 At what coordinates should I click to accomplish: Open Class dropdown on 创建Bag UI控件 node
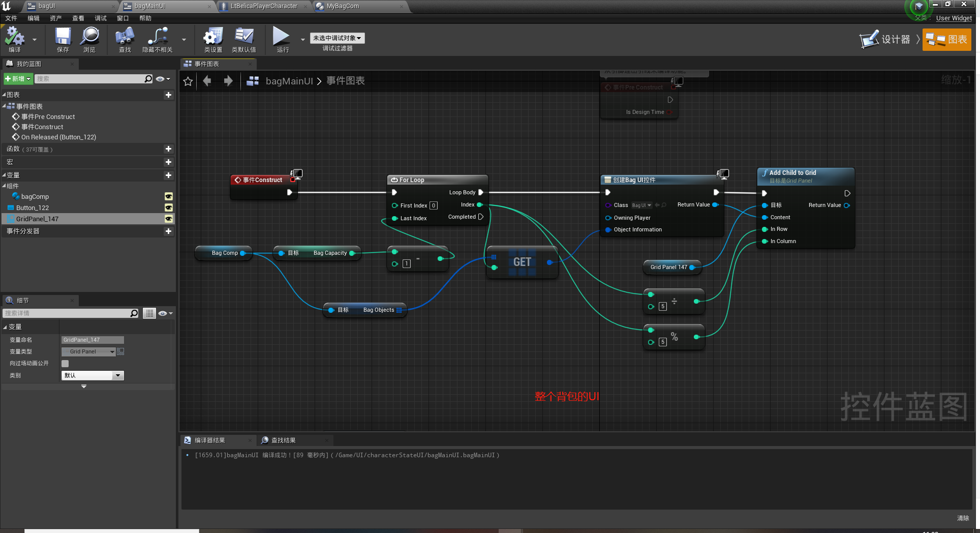pyautogui.click(x=641, y=205)
